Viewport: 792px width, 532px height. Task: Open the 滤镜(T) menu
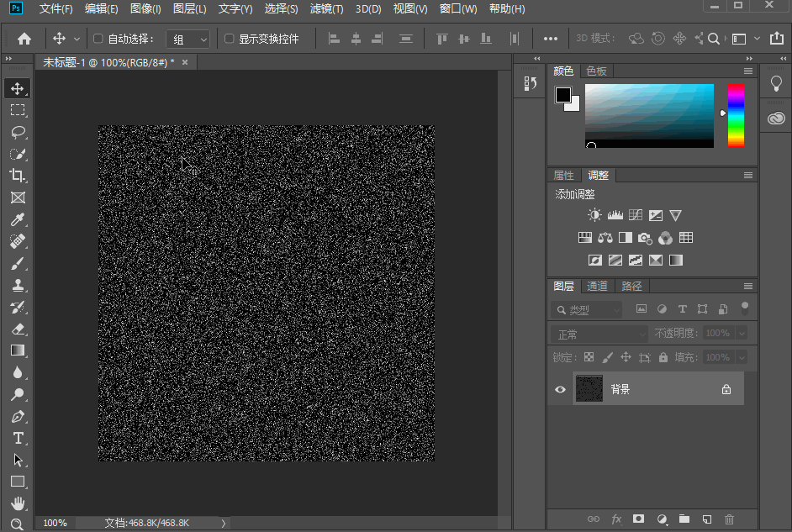[x=327, y=9]
